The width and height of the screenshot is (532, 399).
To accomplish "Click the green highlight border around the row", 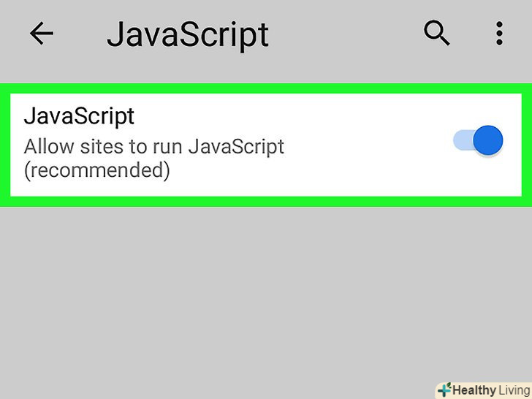I will (x=266, y=202).
